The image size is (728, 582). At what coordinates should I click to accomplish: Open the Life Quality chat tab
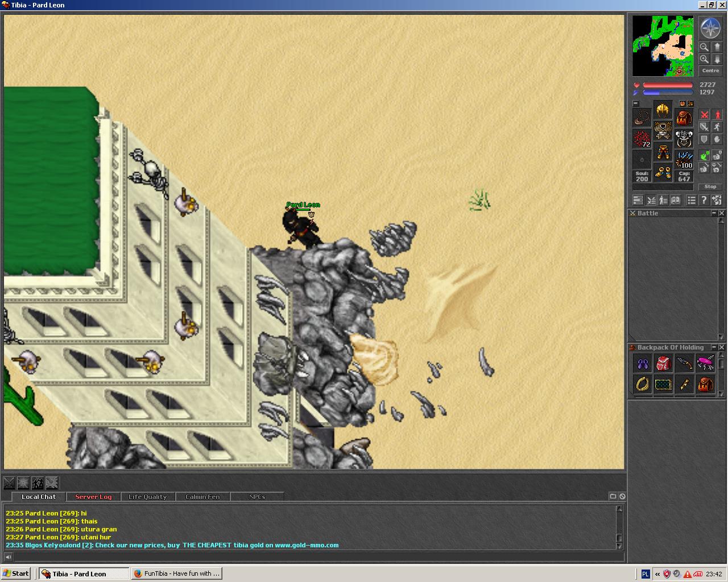pyautogui.click(x=147, y=497)
